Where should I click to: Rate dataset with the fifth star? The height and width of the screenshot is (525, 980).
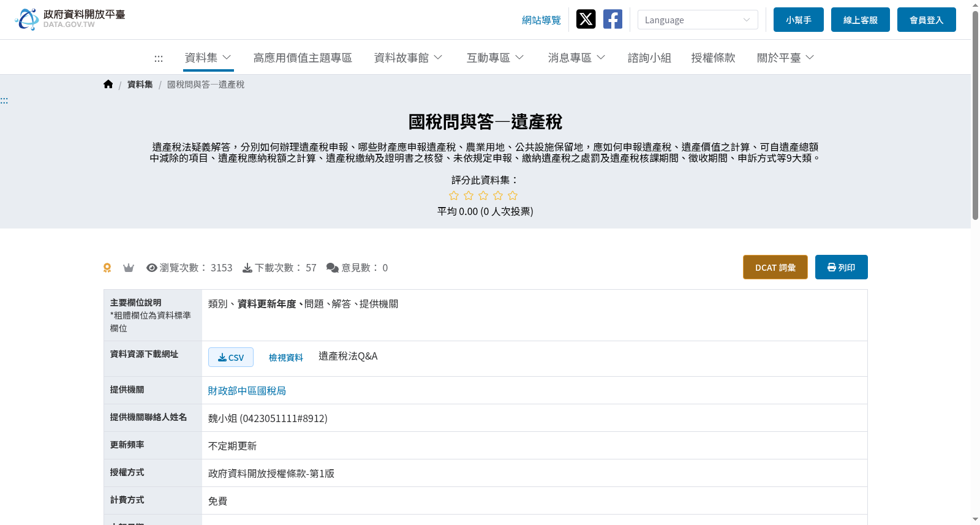(513, 195)
